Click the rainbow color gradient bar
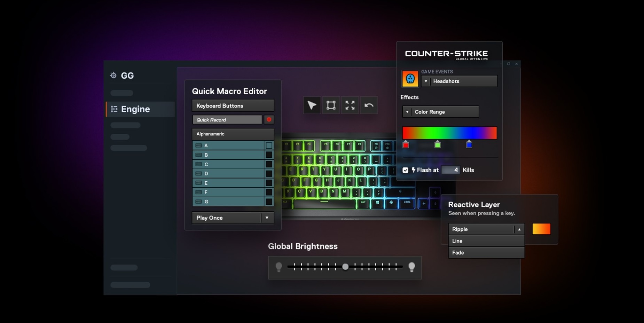The height and width of the screenshot is (323, 644). pyautogui.click(x=449, y=133)
